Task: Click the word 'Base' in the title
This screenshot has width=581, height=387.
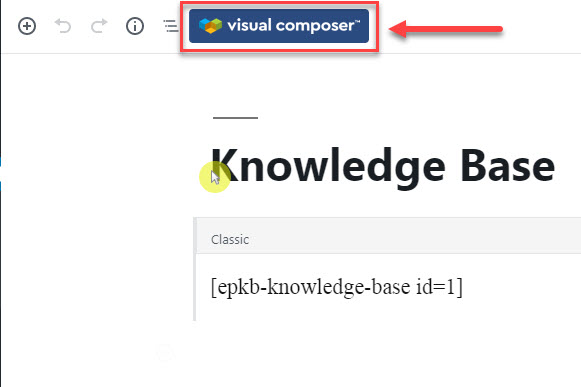Action: [x=508, y=166]
